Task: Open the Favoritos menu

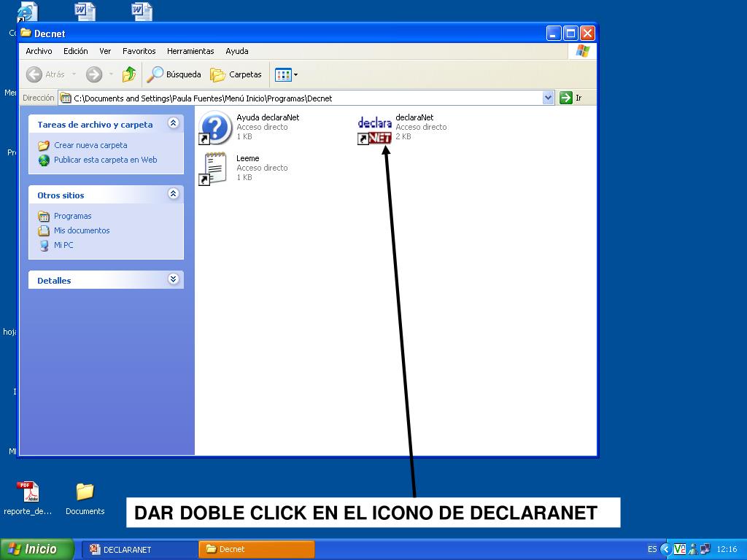Action: click(139, 51)
